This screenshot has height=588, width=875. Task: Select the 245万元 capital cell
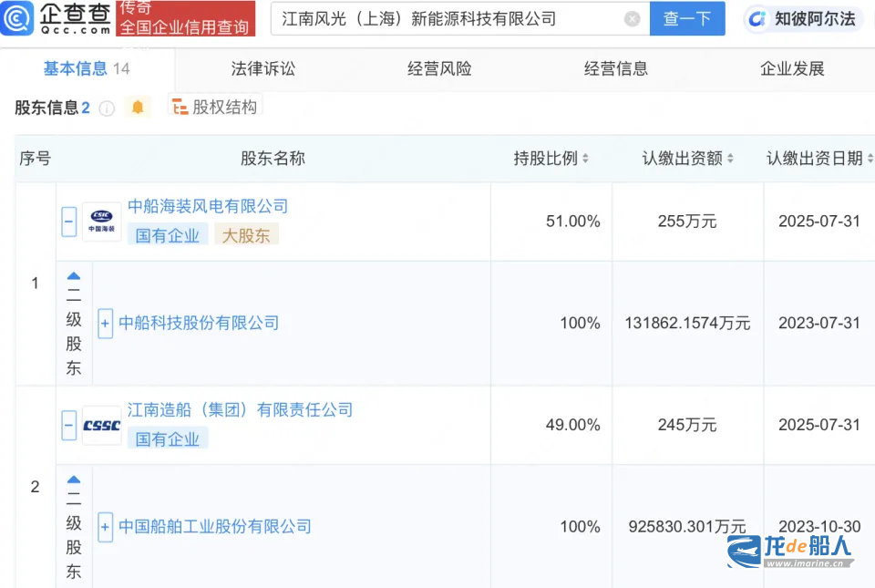point(687,425)
